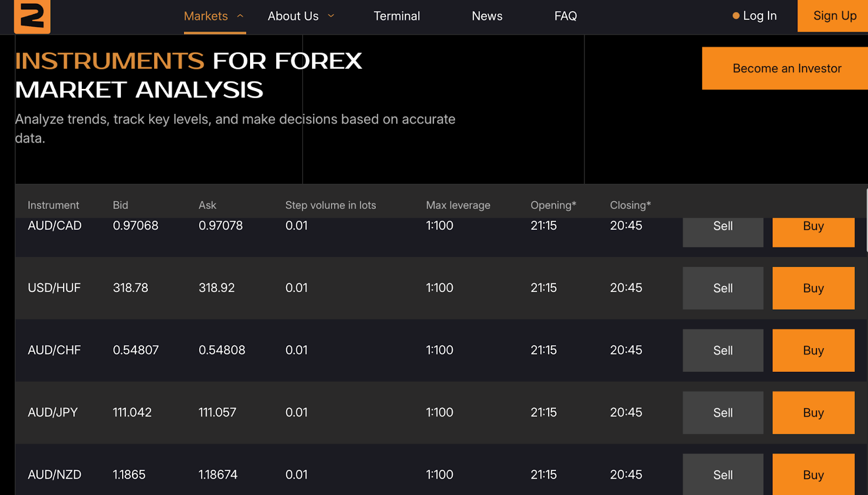The width and height of the screenshot is (868, 495).
Task: Navigate to the FAQ page
Action: tap(565, 16)
